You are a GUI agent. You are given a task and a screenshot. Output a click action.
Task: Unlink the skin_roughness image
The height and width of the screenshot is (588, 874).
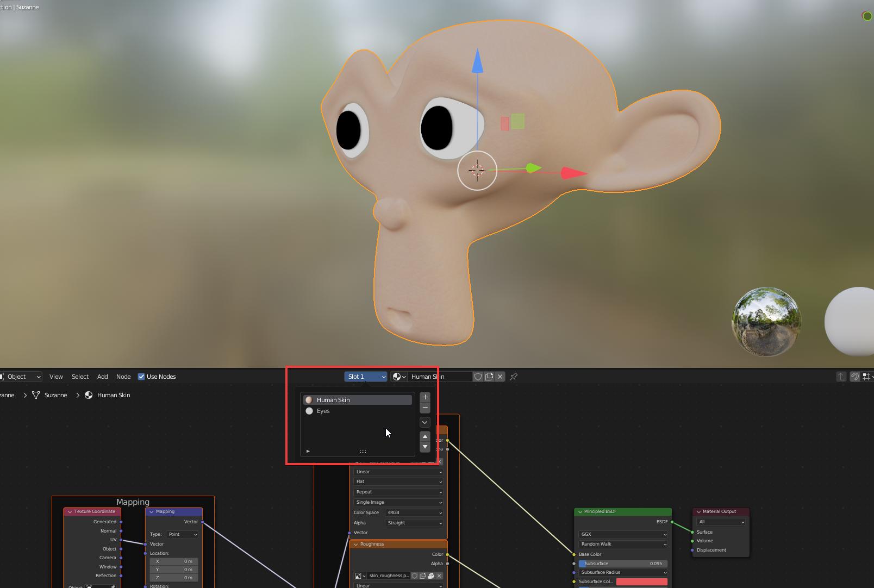coord(439,576)
